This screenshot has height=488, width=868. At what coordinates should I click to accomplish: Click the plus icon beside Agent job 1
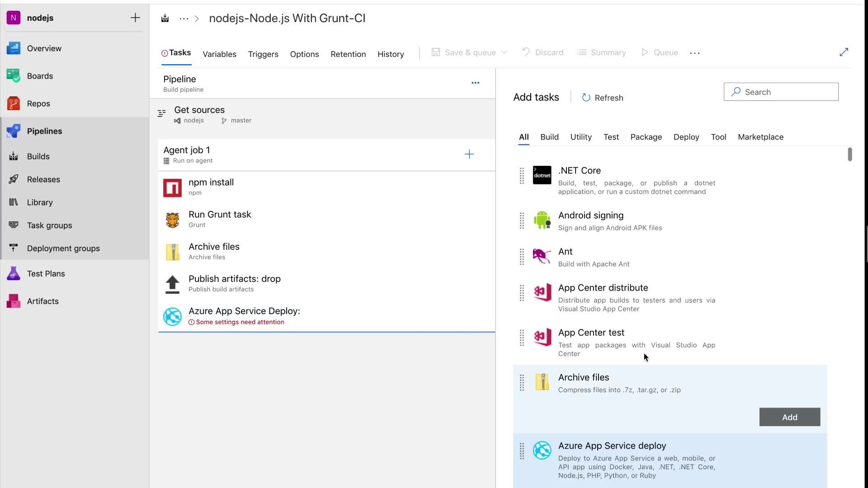[469, 155]
